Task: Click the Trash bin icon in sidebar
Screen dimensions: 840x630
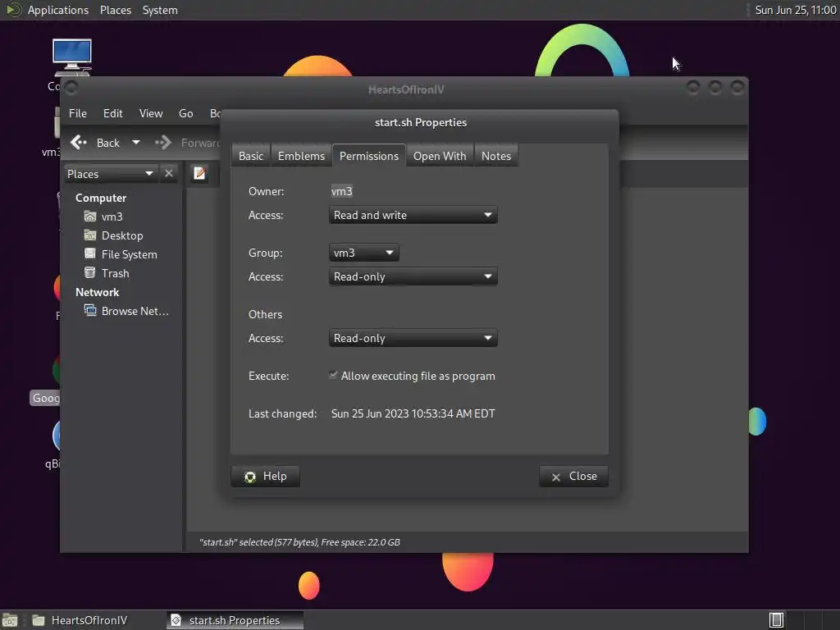Action: tap(90, 272)
